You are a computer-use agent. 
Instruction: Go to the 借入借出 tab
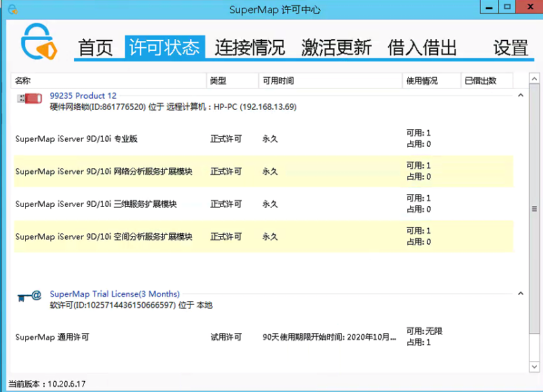422,48
